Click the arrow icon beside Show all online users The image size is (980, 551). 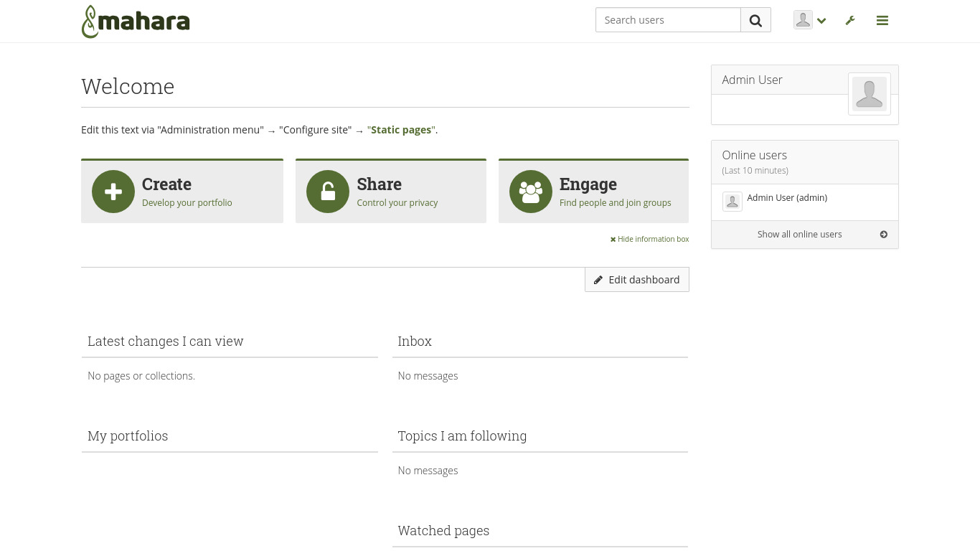(x=883, y=235)
